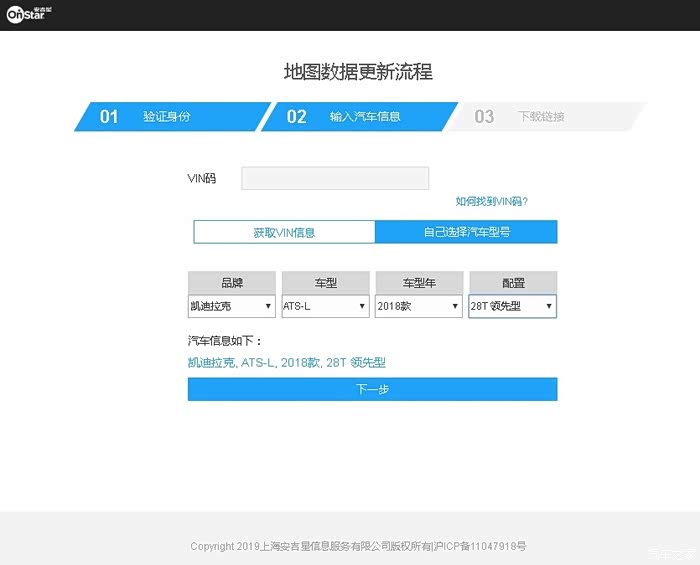The height and width of the screenshot is (565, 700).
Task: Click the VIN码 input field
Action: tap(335, 179)
